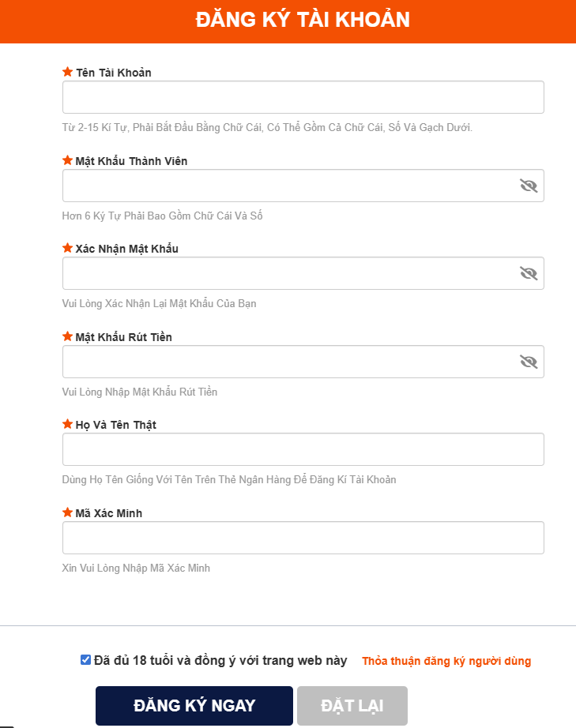Viewport: 576px width, 728px height.
Task: Click the Mã Xác Minh label
Action: [x=108, y=513]
